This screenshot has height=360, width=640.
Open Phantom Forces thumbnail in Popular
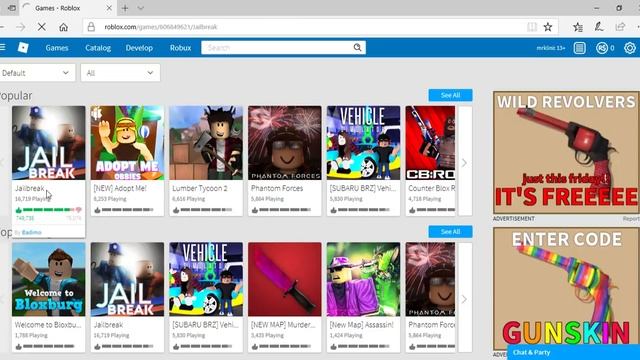coord(285,143)
